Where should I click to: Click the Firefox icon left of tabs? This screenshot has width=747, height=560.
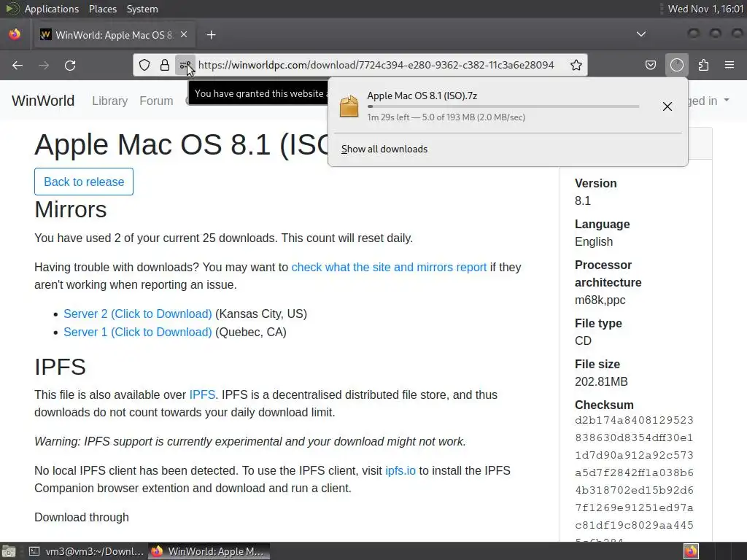15,34
